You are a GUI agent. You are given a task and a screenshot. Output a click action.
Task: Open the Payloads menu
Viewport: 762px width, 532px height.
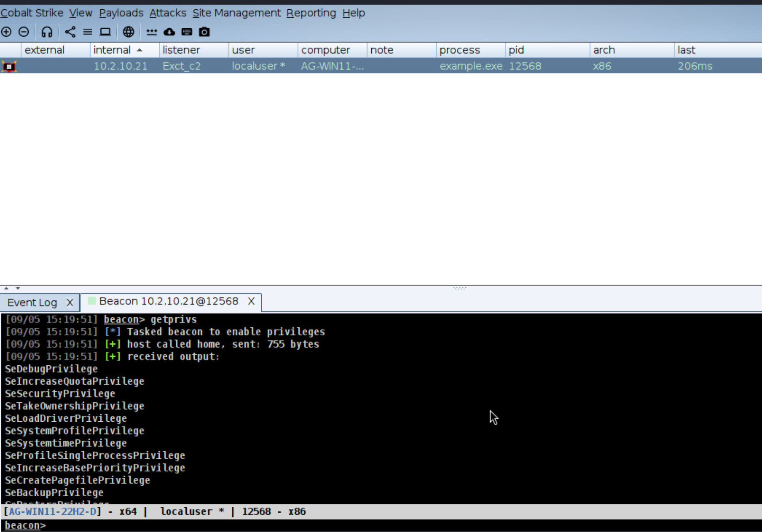(x=121, y=13)
